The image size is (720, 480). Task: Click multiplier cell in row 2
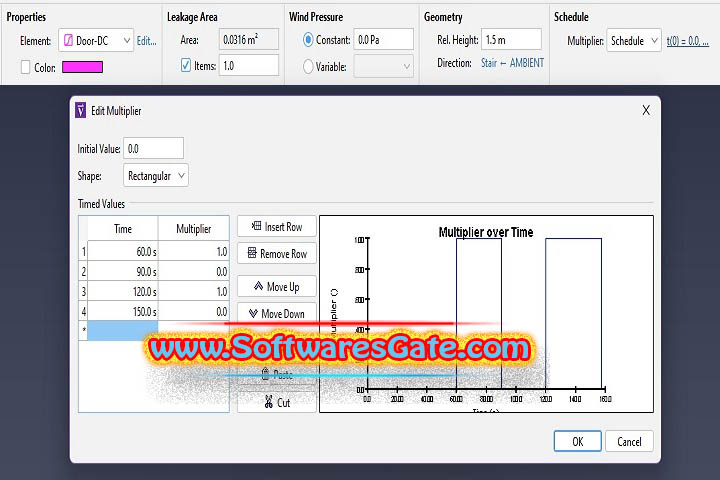coord(193,271)
